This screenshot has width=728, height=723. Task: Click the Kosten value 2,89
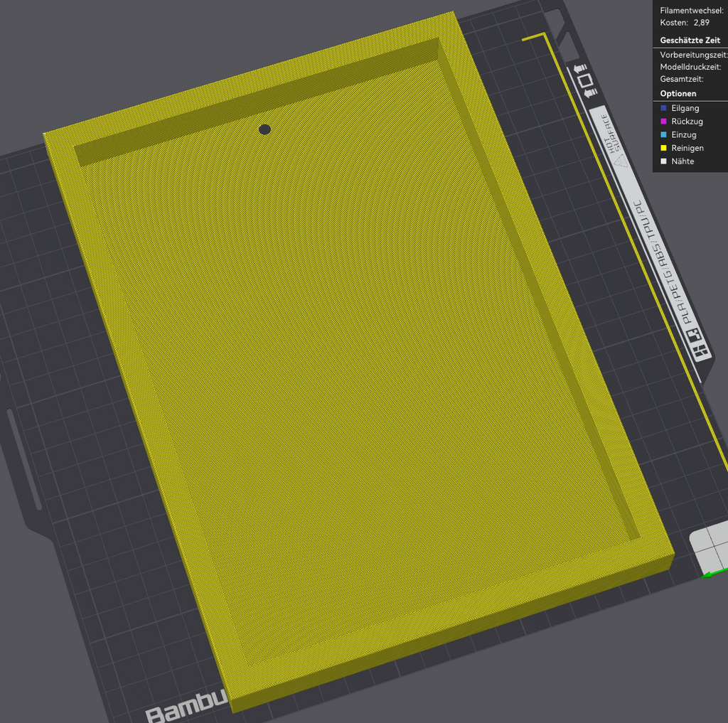click(x=702, y=23)
